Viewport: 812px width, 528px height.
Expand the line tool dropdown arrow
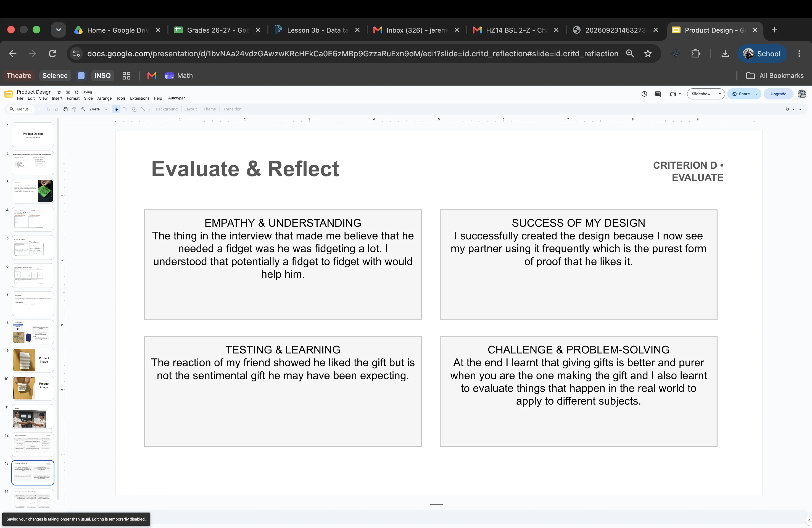(149, 109)
